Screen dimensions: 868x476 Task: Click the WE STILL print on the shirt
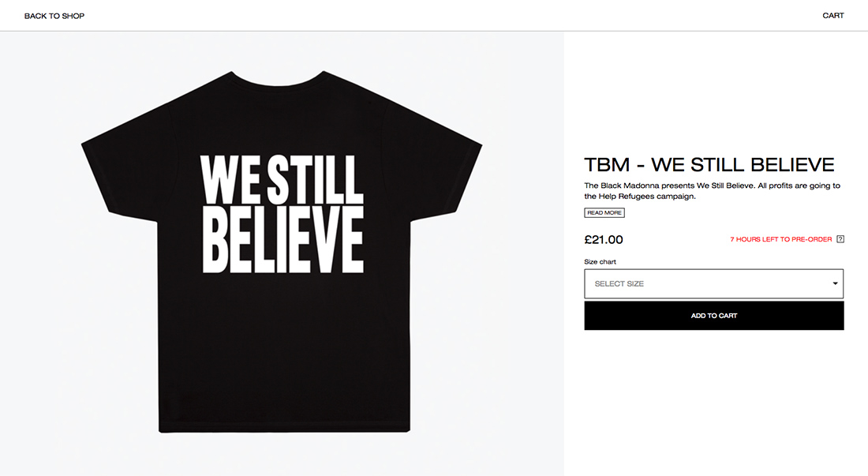(x=282, y=178)
